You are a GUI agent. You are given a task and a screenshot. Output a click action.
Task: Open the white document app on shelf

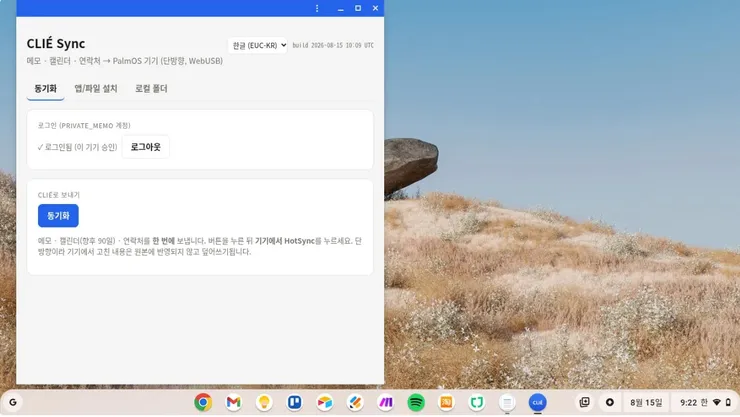click(x=507, y=402)
